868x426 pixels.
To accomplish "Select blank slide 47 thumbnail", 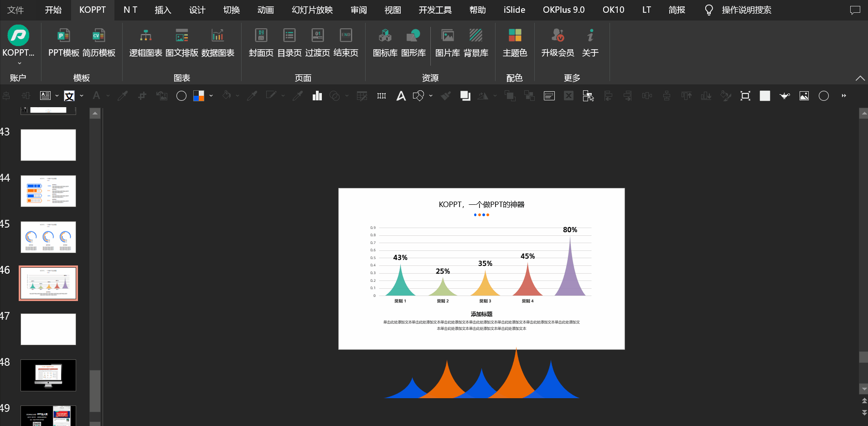I will click(48, 329).
